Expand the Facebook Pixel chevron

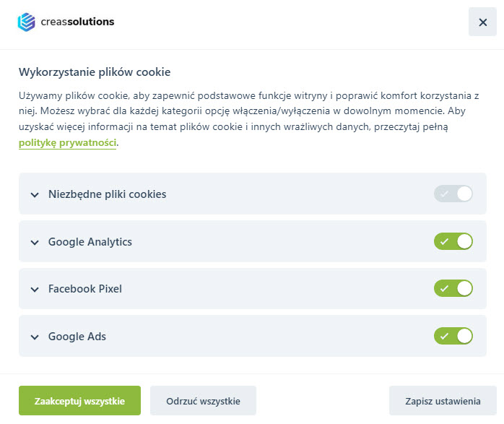click(x=34, y=290)
